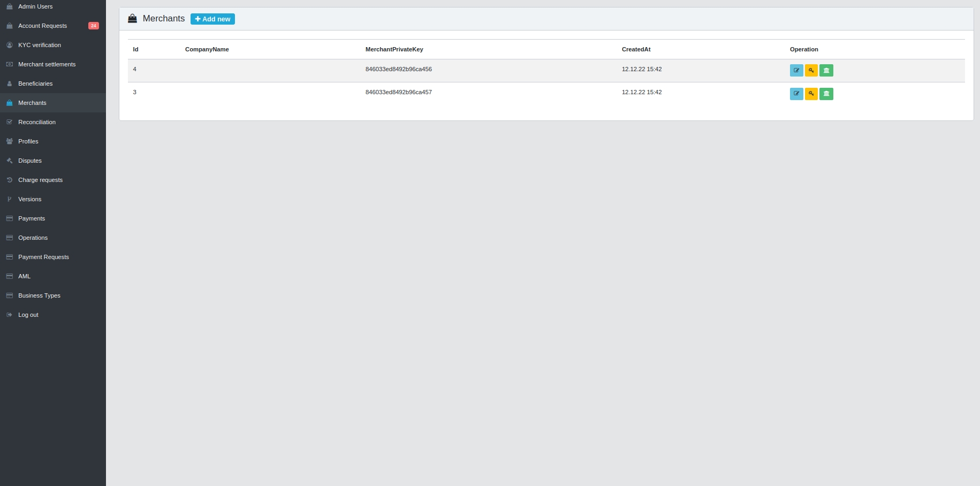Click the Operations card icon
Image resolution: width=980 pixels, height=486 pixels.
9,238
